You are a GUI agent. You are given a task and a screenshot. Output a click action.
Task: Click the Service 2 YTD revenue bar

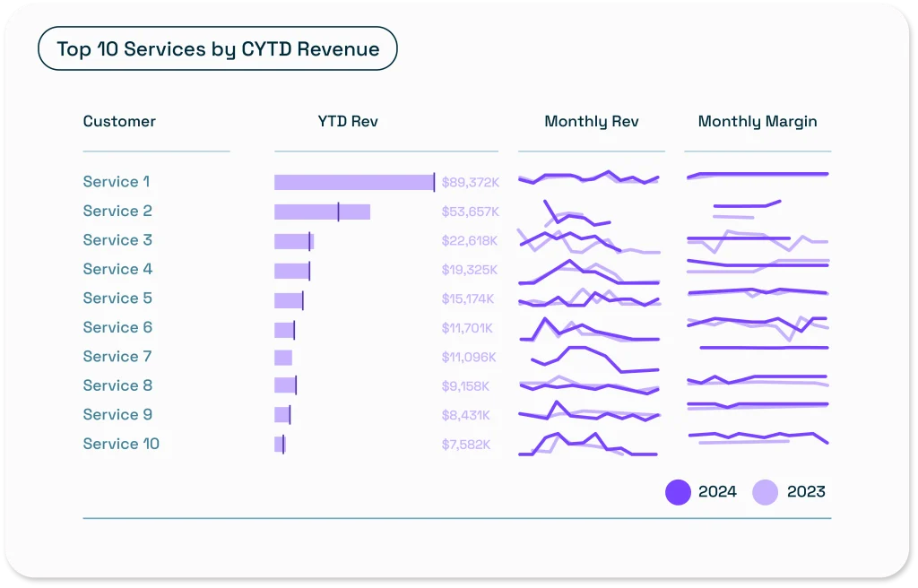tap(322, 212)
